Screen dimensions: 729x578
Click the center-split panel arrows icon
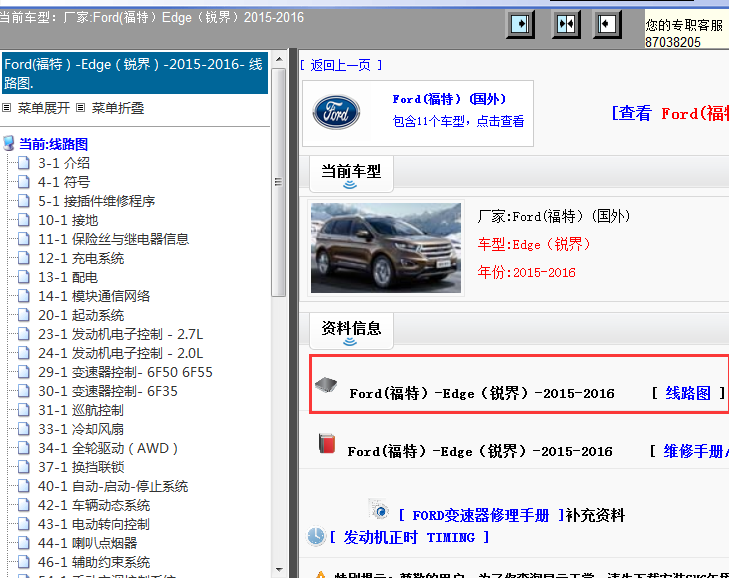(566, 24)
